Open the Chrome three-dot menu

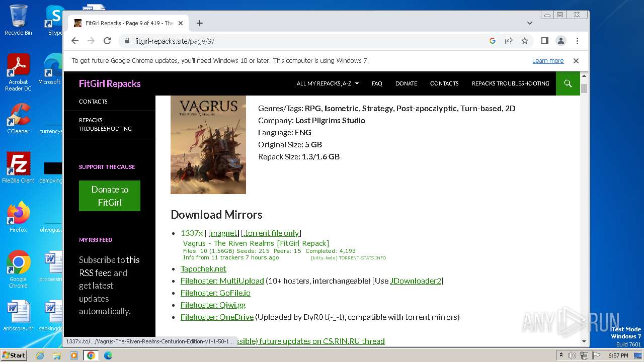tap(577, 41)
